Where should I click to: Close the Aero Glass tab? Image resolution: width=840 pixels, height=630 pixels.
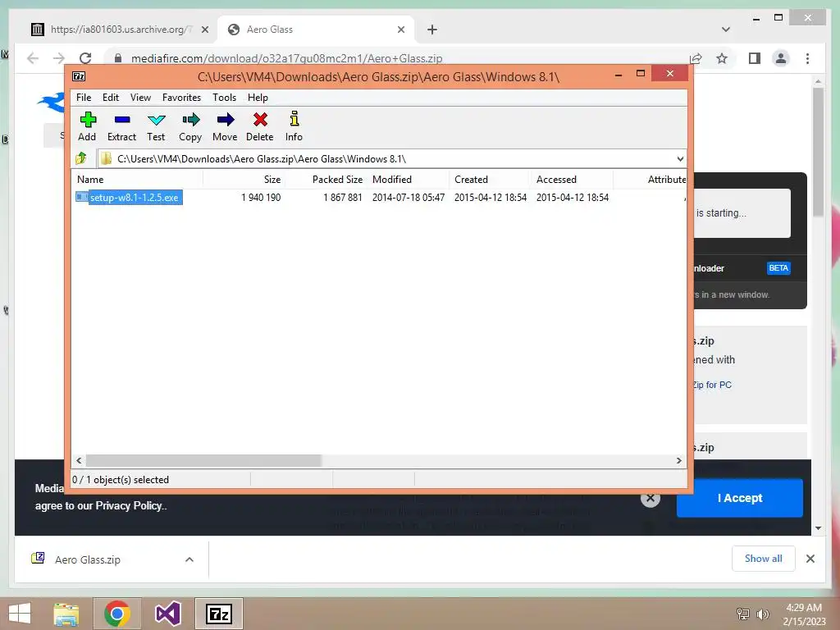[x=400, y=30]
